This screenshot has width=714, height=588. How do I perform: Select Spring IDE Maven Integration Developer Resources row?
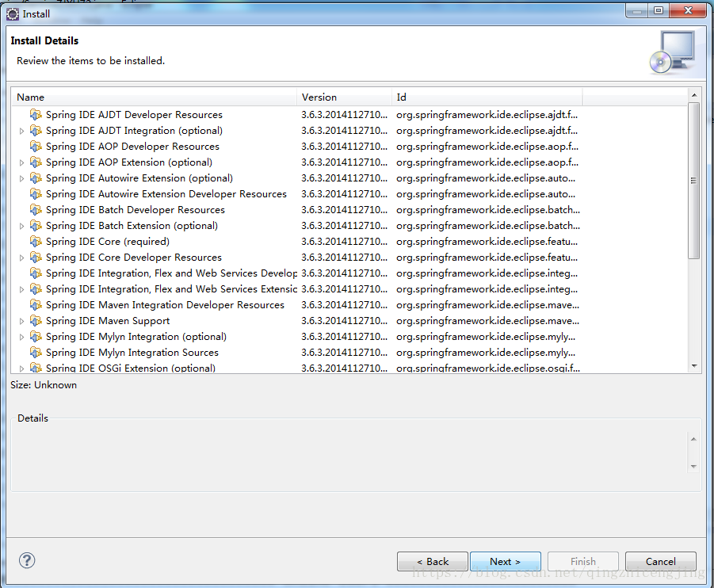pos(349,305)
